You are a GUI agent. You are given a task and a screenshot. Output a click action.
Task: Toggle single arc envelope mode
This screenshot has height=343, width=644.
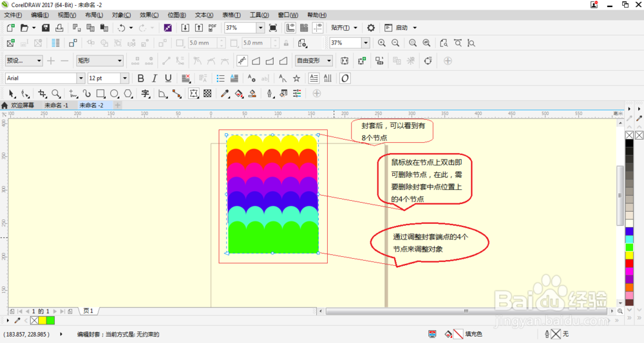tap(269, 60)
